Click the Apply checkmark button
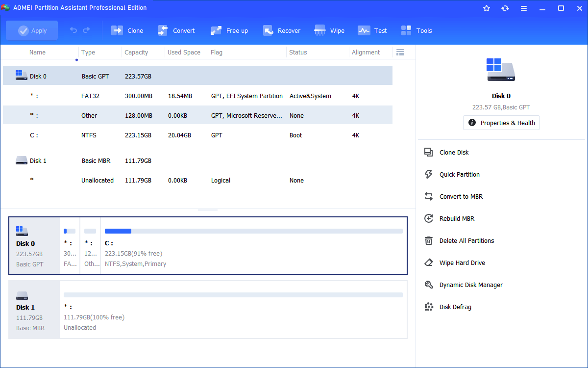 point(32,30)
